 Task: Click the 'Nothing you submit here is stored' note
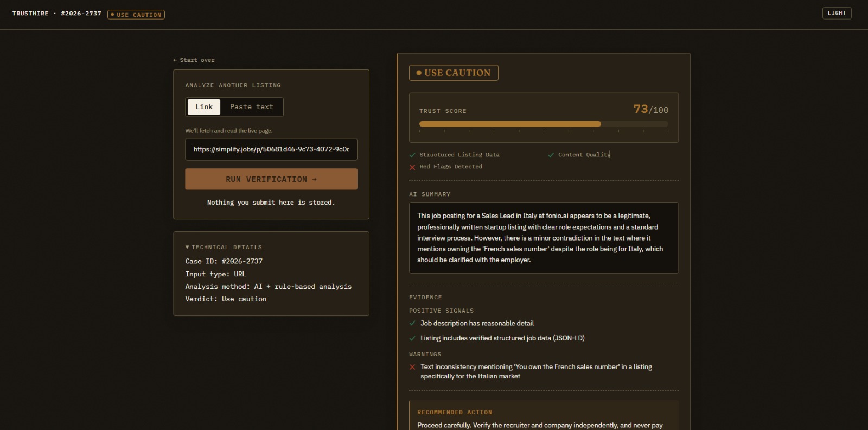click(271, 203)
